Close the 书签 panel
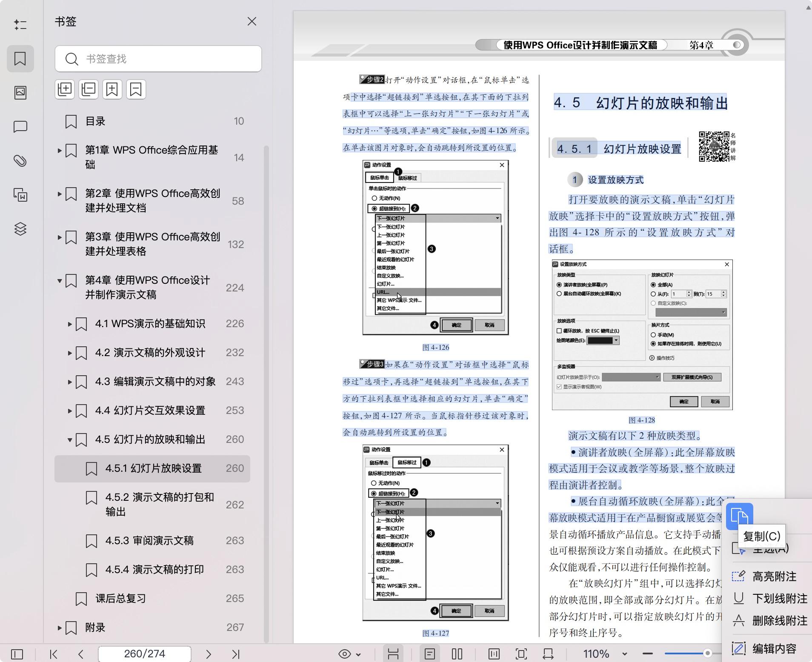The width and height of the screenshot is (812, 662). pyautogui.click(x=252, y=21)
